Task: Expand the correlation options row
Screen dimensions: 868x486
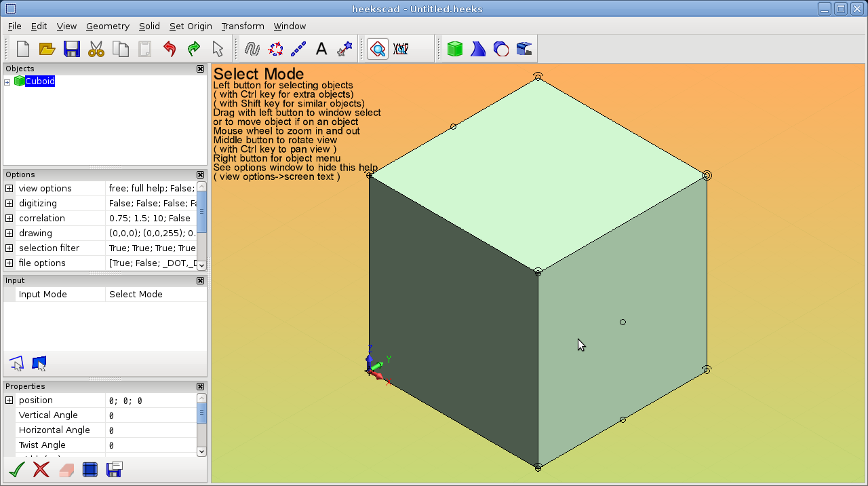Action: (9, 219)
